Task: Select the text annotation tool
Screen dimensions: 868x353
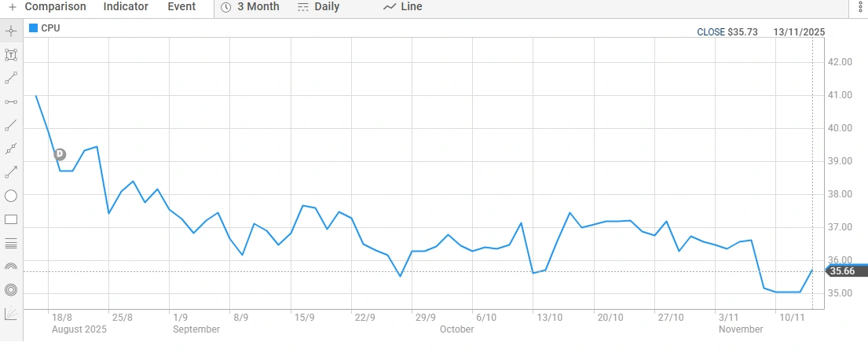Action: tap(11, 55)
